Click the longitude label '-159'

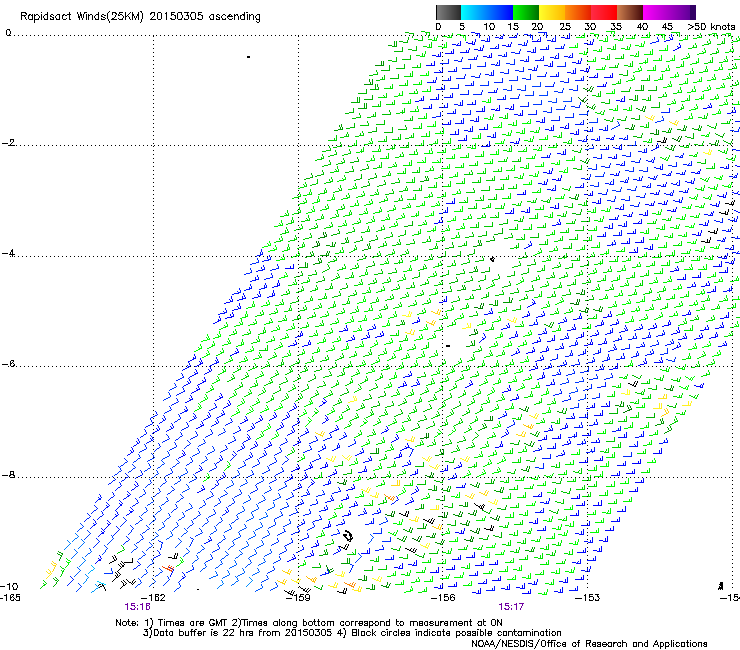299,598
